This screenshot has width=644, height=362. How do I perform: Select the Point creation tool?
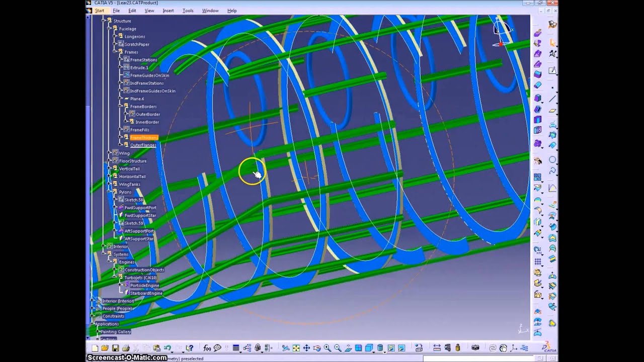tap(552, 87)
